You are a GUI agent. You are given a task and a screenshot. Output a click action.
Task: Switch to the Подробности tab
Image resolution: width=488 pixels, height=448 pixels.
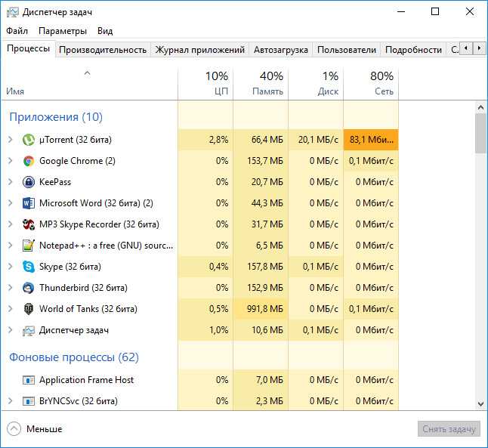point(413,50)
